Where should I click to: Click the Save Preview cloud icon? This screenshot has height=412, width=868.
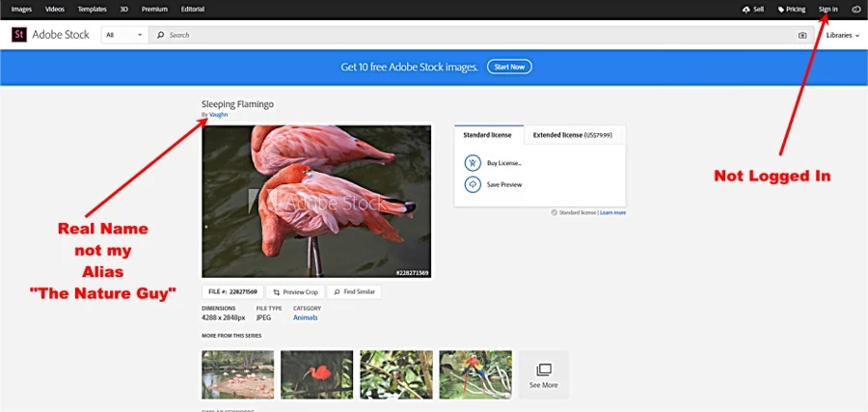pyautogui.click(x=473, y=184)
